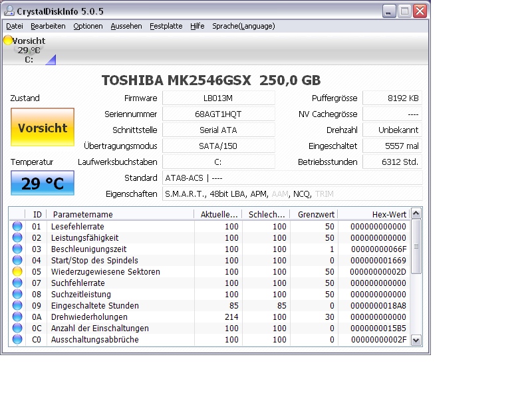Click status orb for Drehwiederholungen row
The image size is (532, 399).
click(17, 317)
